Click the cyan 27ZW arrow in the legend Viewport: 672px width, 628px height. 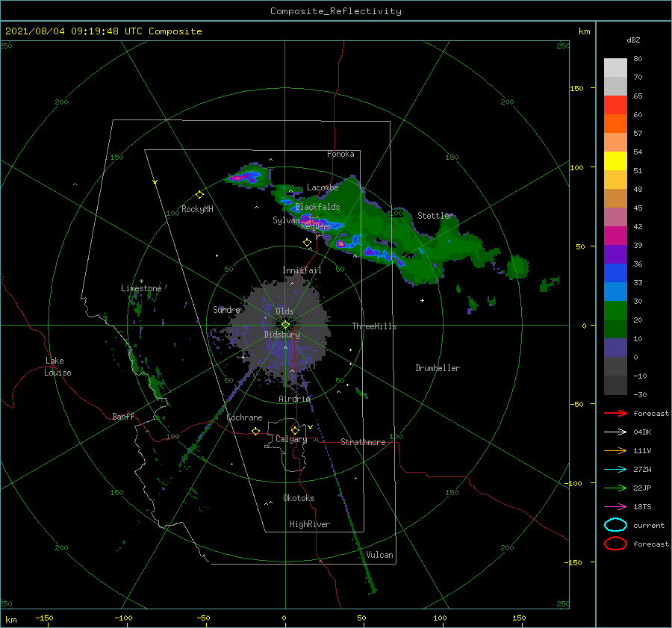click(615, 470)
